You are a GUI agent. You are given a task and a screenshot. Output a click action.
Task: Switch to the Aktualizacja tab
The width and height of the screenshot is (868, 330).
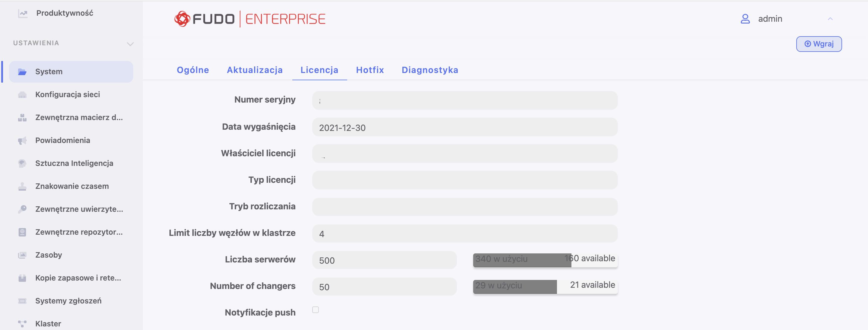pos(254,70)
